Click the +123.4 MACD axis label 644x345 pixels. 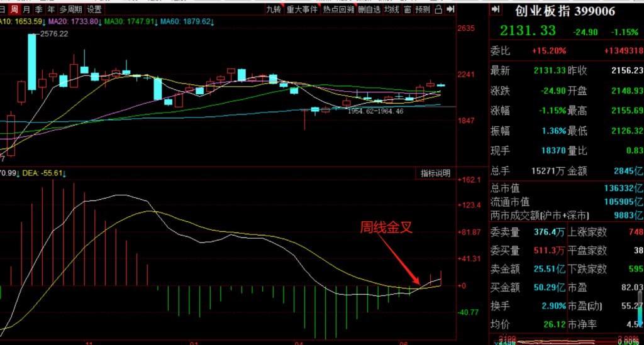coord(469,205)
